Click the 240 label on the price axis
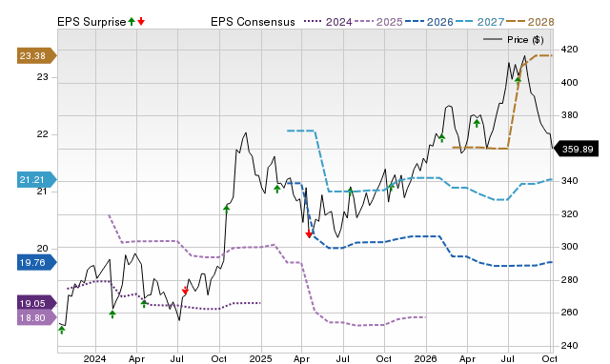The width and height of the screenshot is (610, 364). pos(569,345)
